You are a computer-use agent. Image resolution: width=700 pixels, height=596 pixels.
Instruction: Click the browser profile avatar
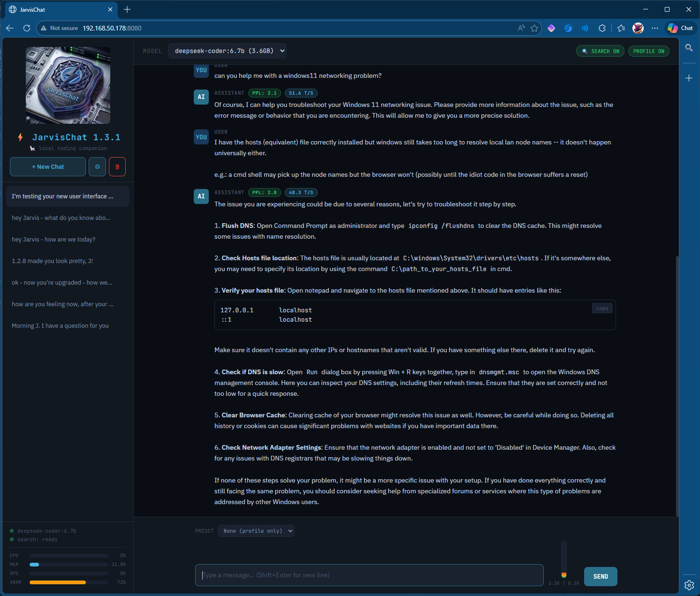[x=638, y=28]
